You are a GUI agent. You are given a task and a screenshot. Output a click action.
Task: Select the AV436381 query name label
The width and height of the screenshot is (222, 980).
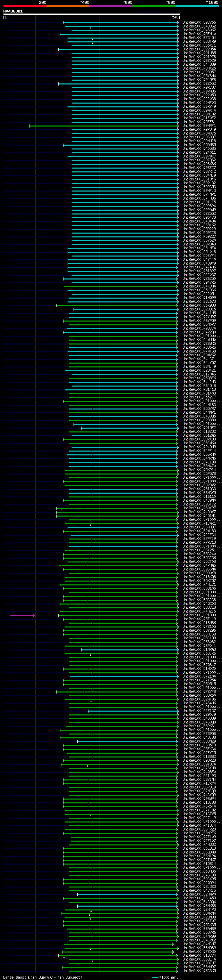(x=13, y=11)
